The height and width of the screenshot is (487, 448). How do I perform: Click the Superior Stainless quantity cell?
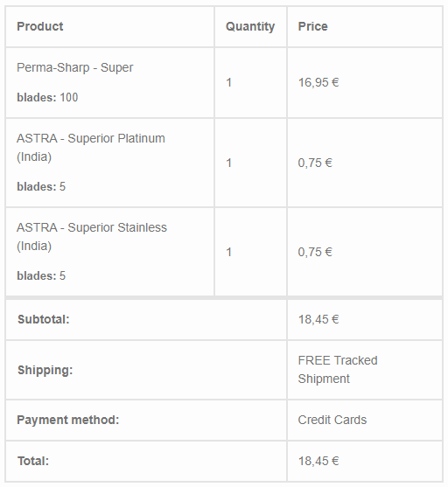pyautogui.click(x=250, y=252)
